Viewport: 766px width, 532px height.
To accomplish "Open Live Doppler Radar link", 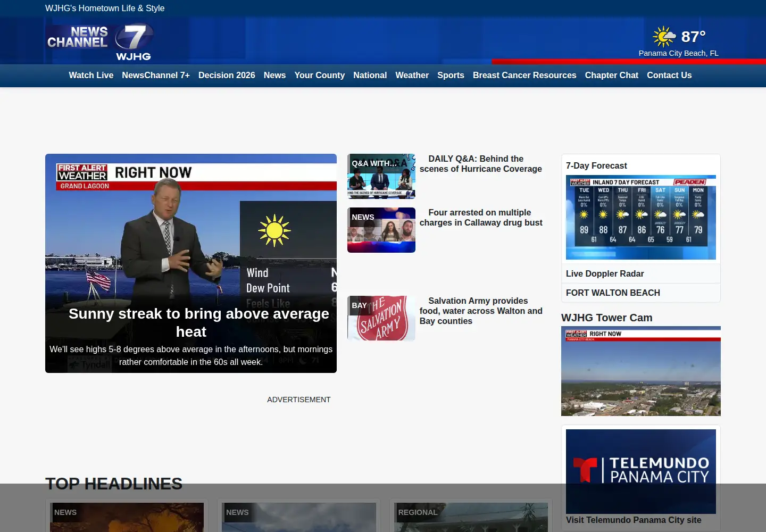I will [x=605, y=273].
